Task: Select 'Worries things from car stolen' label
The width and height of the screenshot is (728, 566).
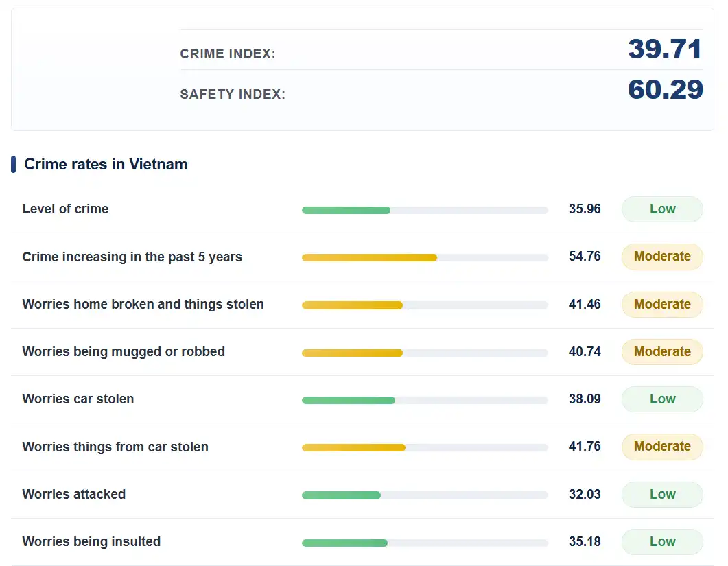Action: coord(115,447)
